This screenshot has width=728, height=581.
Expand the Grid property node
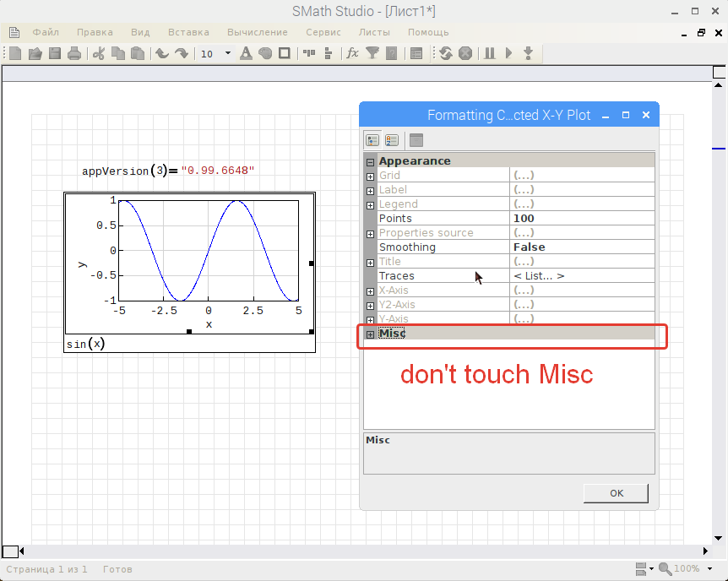pos(370,176)
